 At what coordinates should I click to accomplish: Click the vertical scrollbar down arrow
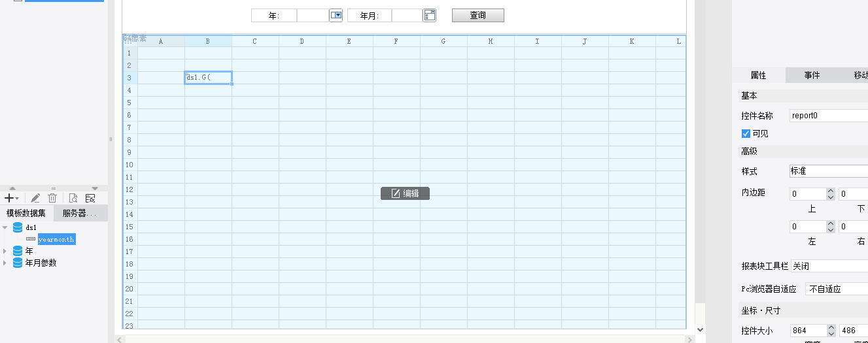pos(701,331)
